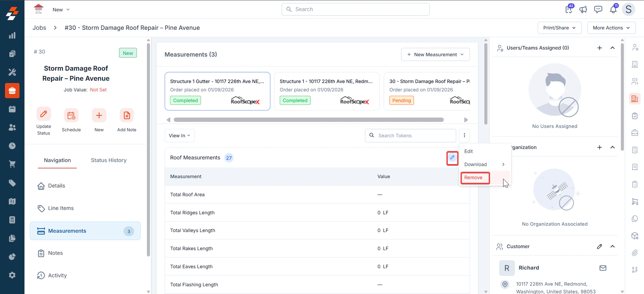Choose Edit in the context menu

469,151
